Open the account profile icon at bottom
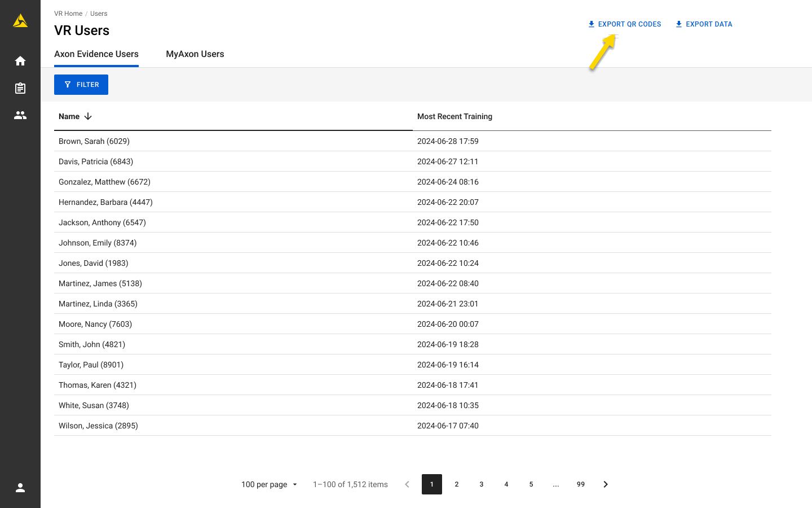The image size is (812, 508). pos(20,488)
